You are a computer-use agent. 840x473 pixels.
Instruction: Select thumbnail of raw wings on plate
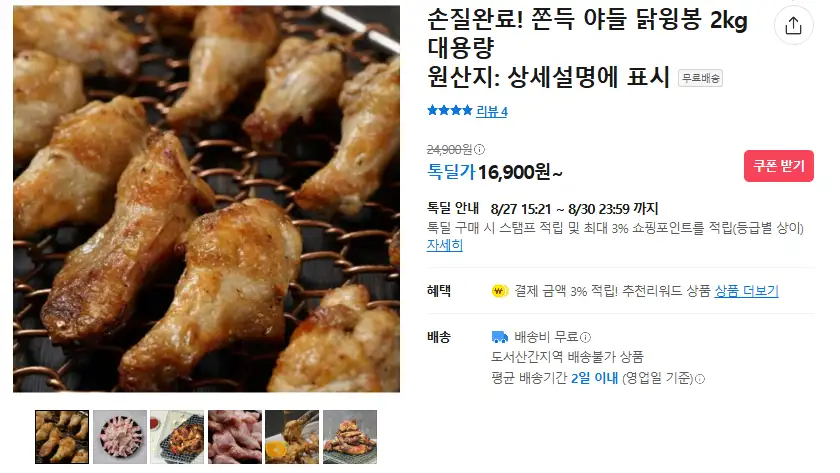120,437
